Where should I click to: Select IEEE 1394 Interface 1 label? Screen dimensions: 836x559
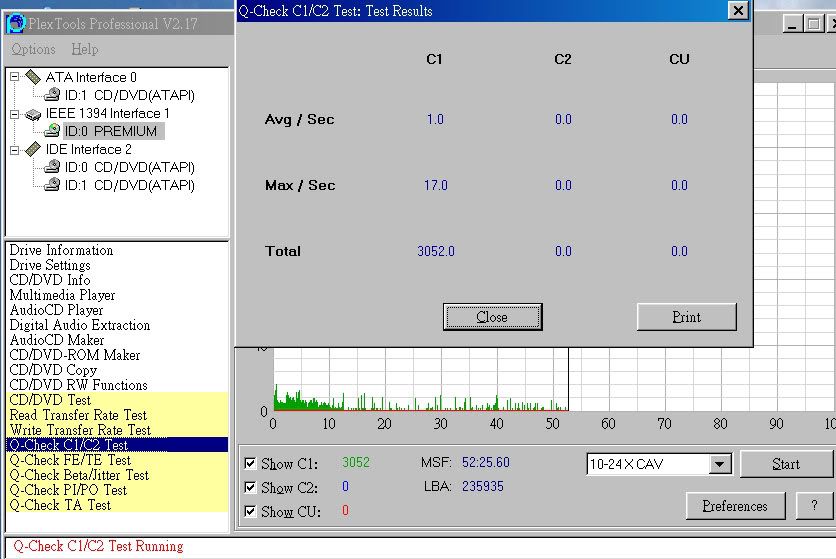[x=108, y=114]
